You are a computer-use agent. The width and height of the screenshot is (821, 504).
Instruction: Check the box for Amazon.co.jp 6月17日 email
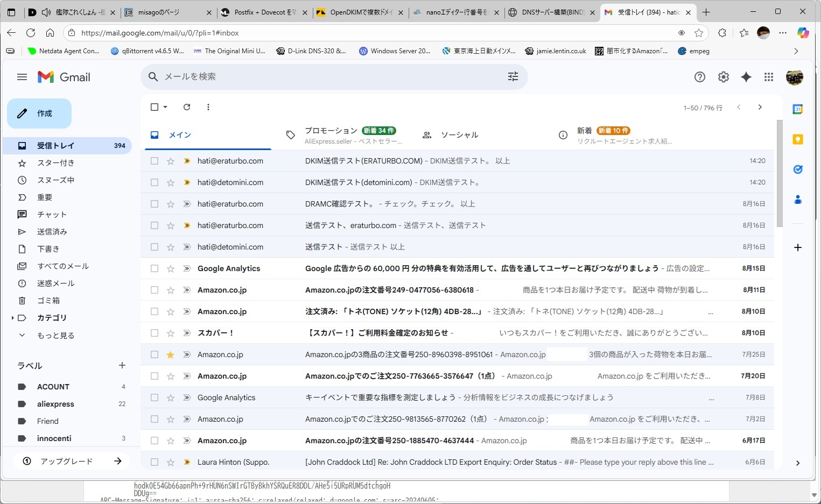155,441
